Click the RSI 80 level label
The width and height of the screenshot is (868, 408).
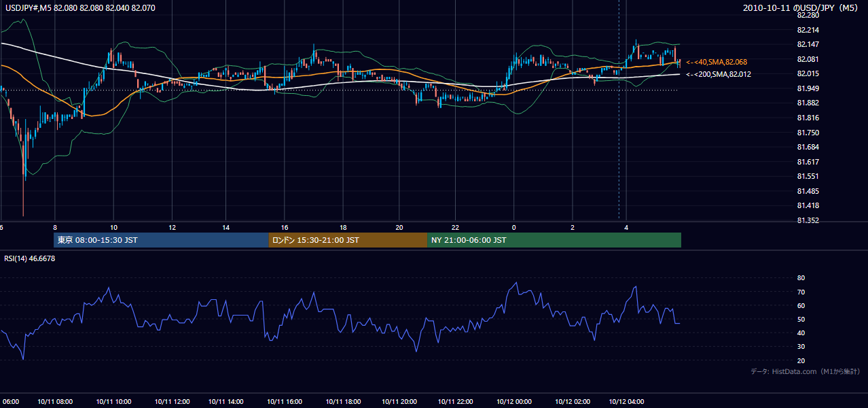[801, 278]
